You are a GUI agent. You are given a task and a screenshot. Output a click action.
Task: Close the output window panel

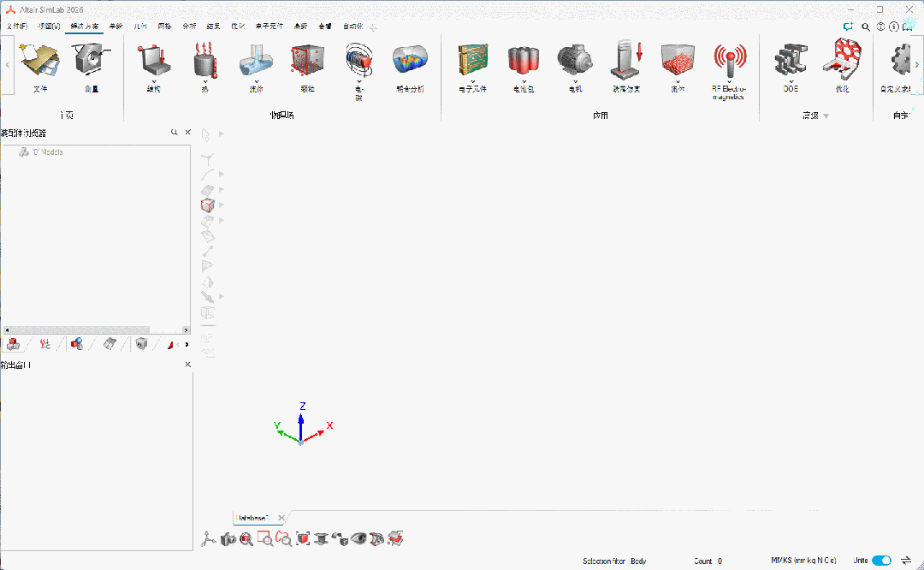pyautogui.click(x=188, y=365)
